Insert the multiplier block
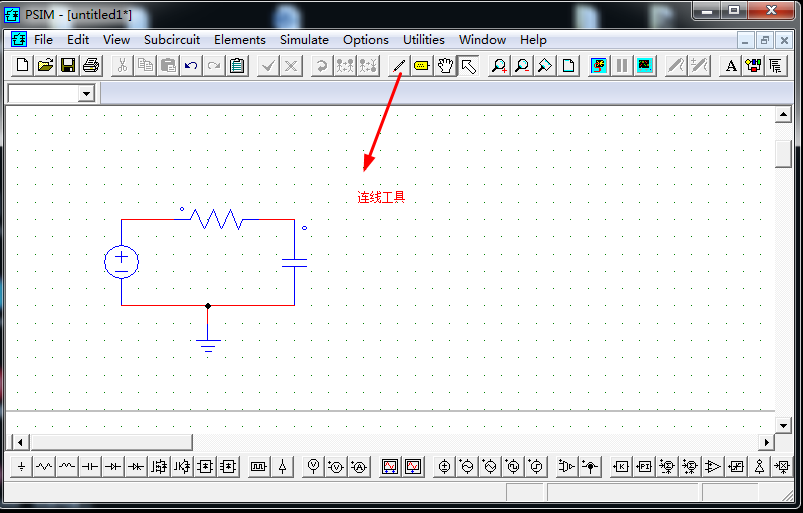This screenshot has width=803, height=513. pos(782,466)
